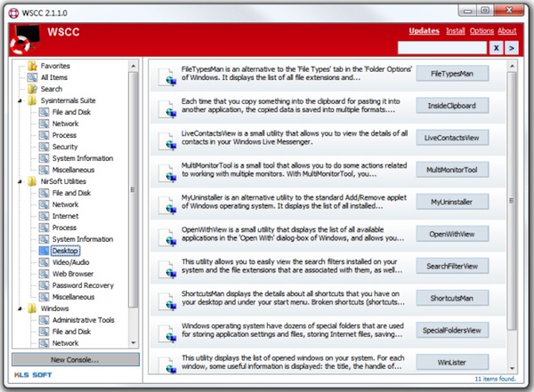Image resolution: width=534 pixels, height=392 pixels.
Task: Click the file icon beside OpenWithView description
Action: (x=167, y=236)
